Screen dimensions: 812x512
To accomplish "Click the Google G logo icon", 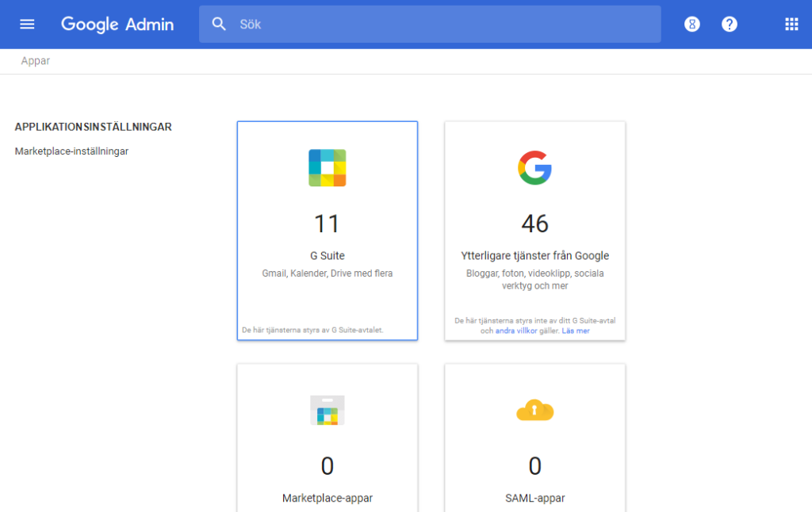I will pos(535,168).
